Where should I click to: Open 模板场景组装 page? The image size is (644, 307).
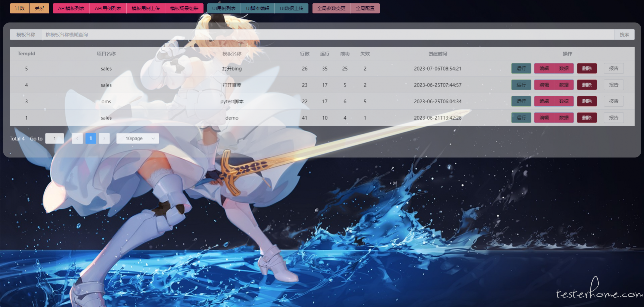184,8
